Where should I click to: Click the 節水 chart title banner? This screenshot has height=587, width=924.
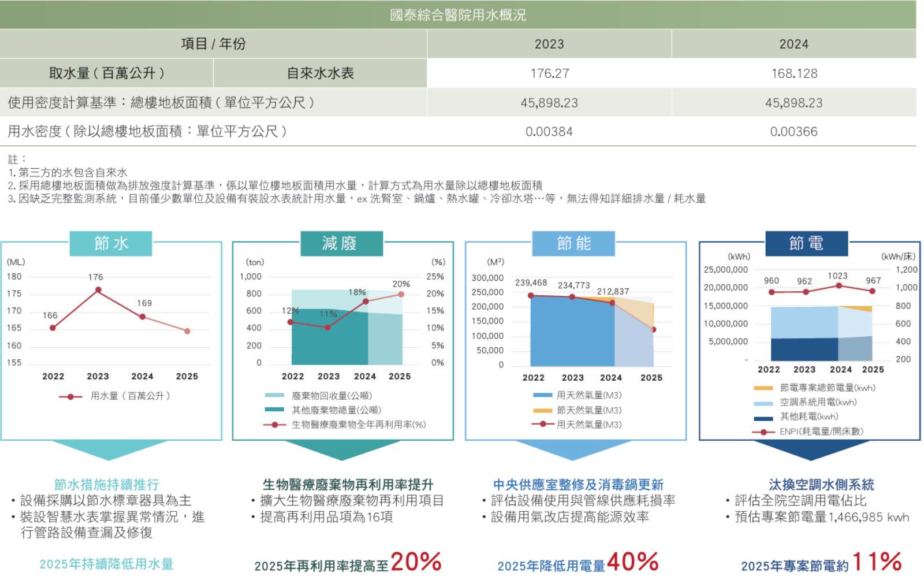pyautogui.click(x=111, y=243)
